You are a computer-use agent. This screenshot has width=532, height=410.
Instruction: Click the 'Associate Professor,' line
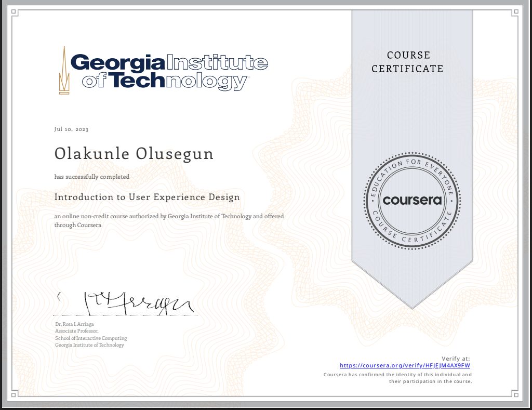point(77,331)
